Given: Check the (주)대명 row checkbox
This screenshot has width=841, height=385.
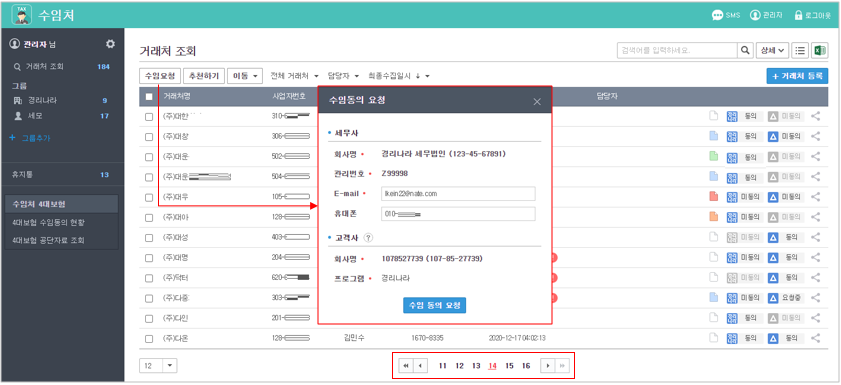Looking at the screenshot, I should (149, 258).
